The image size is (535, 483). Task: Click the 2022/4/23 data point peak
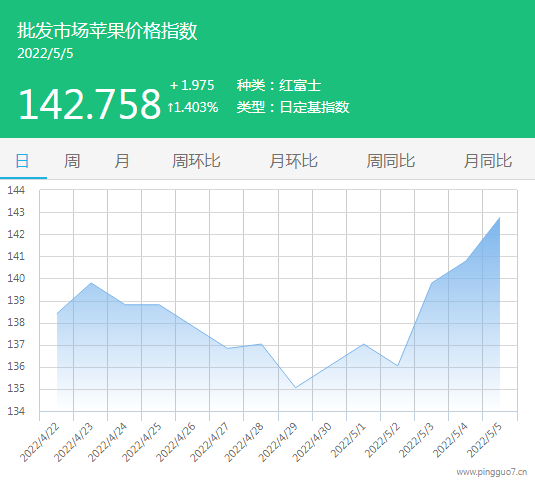(91, 283)
